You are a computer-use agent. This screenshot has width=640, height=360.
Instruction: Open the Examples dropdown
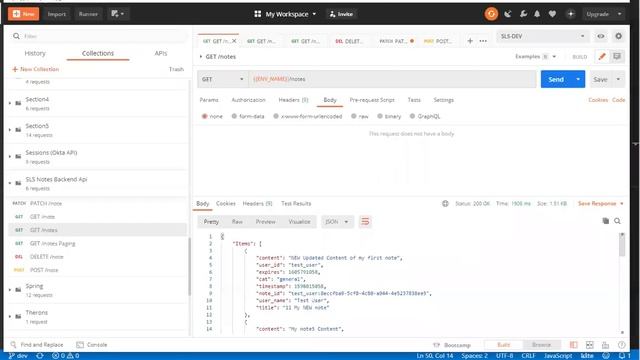[x=536, y=56]
